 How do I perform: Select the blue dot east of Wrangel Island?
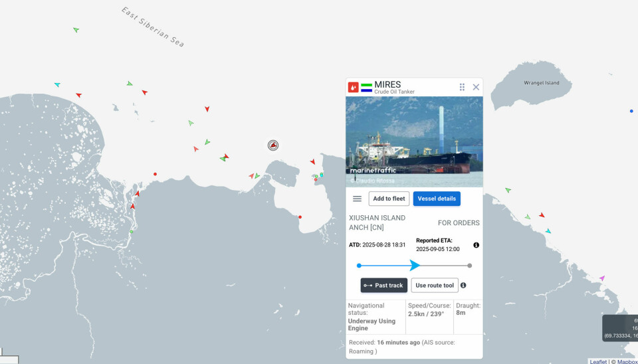(x=631, y=111)
